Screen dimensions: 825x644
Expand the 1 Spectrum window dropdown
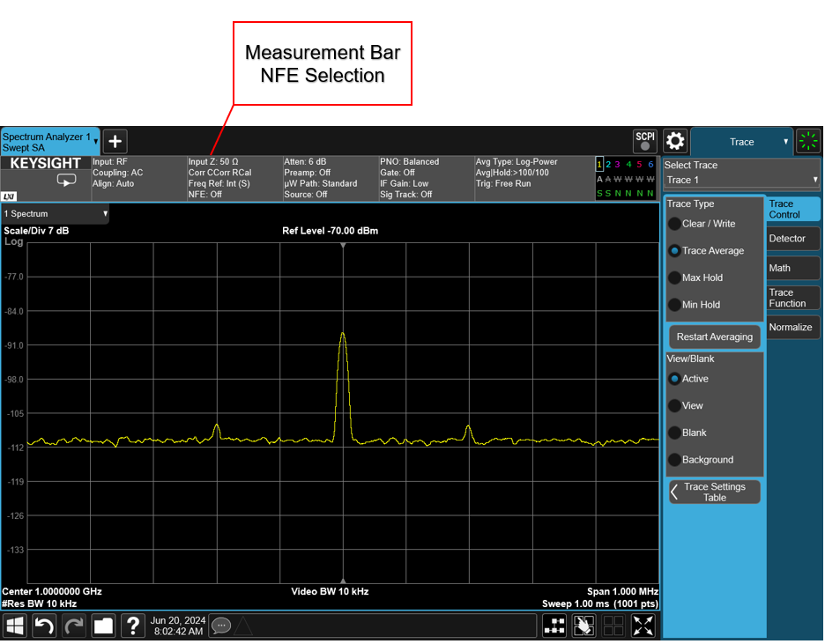point(55,214)
